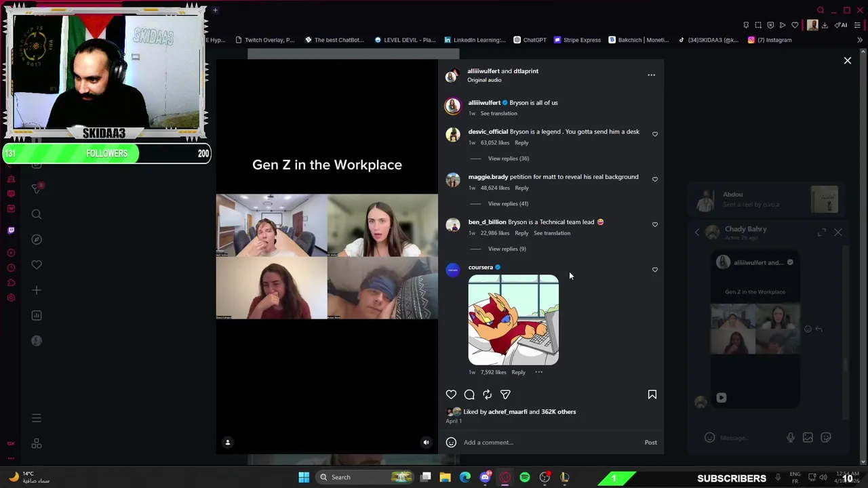868x488 pixels.
Task: View the list of 362K others likes
Action: pyautogui.click(x=558, y=412)
